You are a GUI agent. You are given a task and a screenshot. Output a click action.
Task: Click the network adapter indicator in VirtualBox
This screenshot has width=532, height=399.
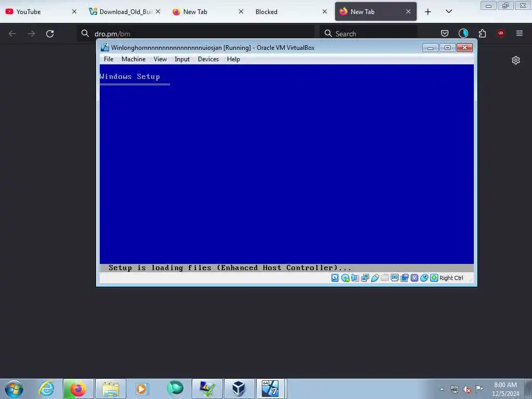coord(365,278)
